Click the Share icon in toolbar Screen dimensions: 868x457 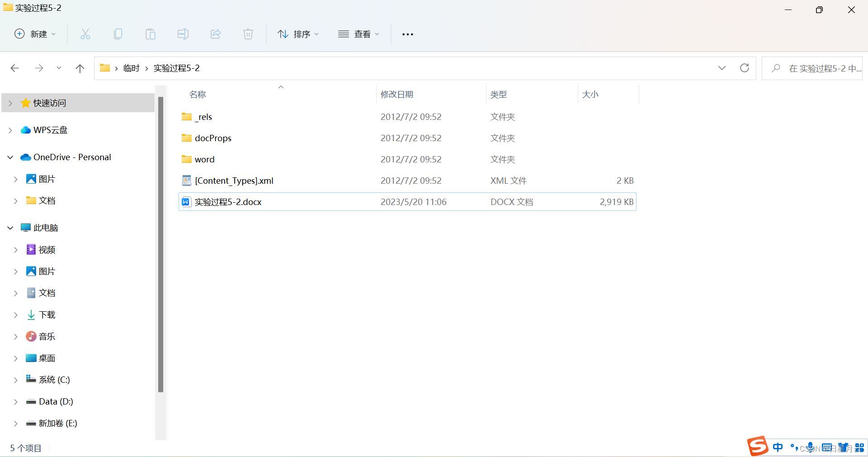[216, 34]
